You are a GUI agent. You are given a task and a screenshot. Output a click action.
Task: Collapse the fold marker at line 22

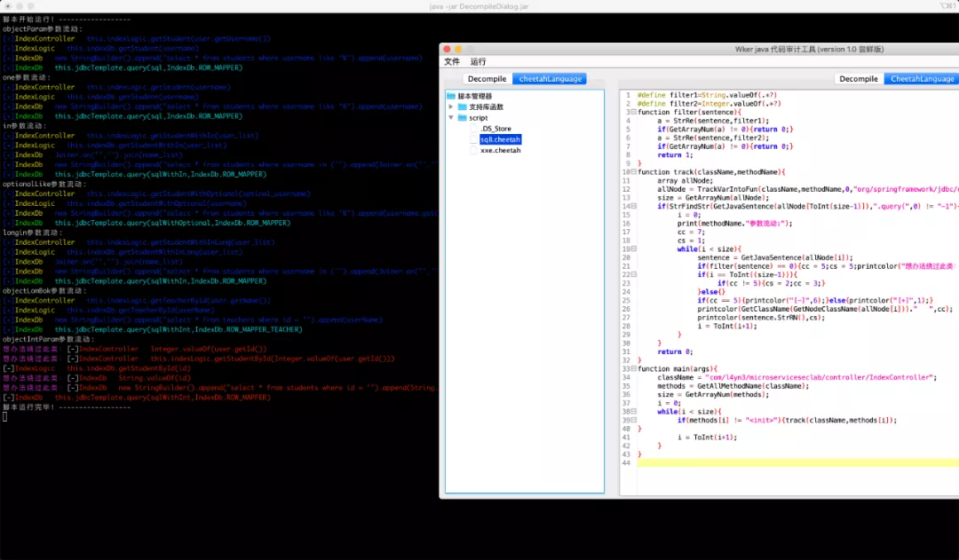[634, 274]
